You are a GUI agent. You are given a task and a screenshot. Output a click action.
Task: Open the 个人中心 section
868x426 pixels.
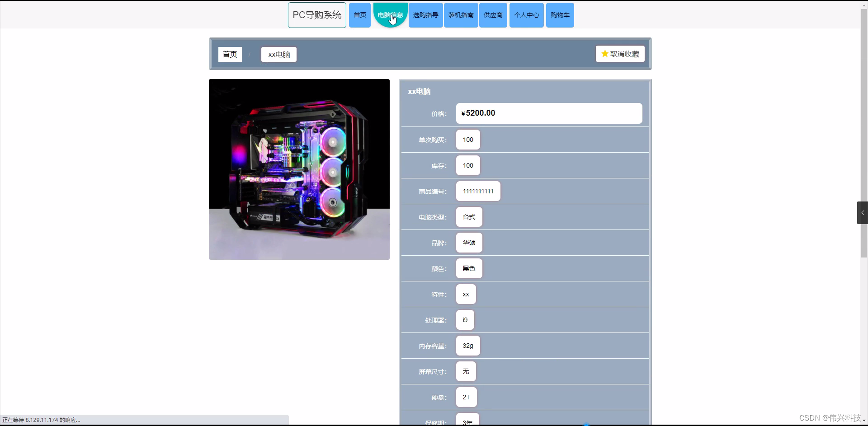tap(526, 15)
